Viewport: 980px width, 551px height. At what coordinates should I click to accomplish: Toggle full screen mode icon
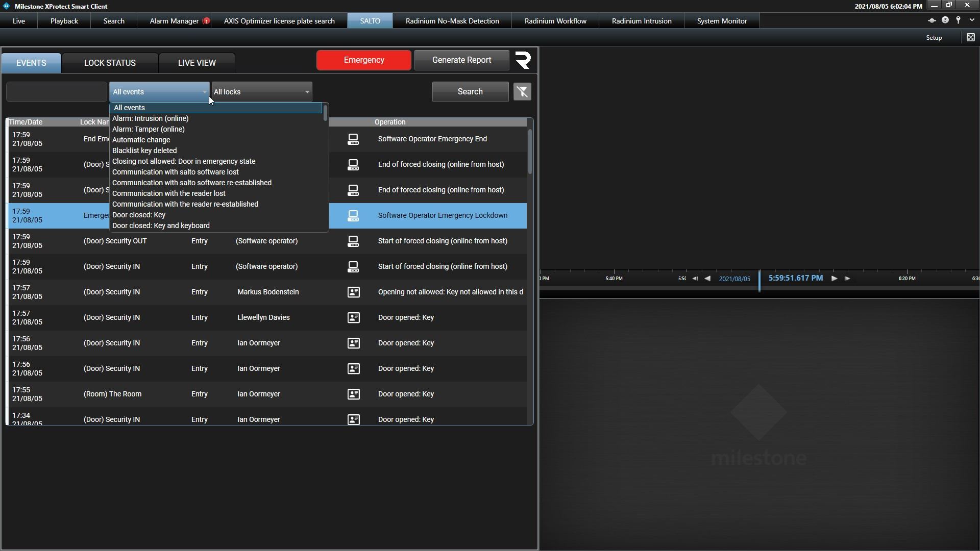tap(970, 37)
